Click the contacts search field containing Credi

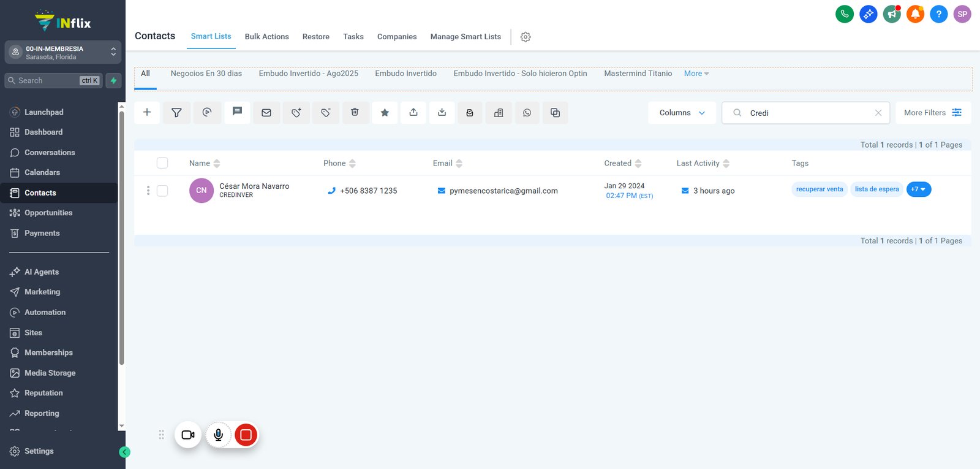pos(805,113)
